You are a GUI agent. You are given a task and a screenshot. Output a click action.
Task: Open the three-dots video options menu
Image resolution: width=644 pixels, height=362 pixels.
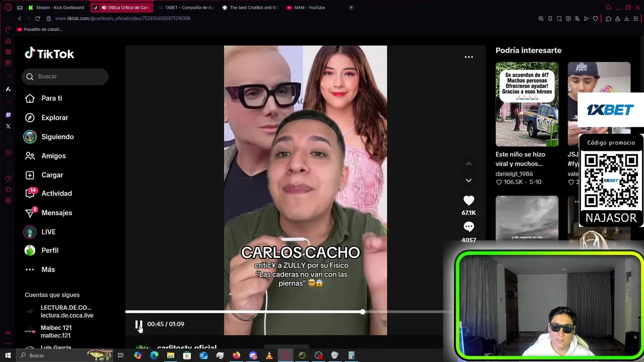tap(468, 57)
